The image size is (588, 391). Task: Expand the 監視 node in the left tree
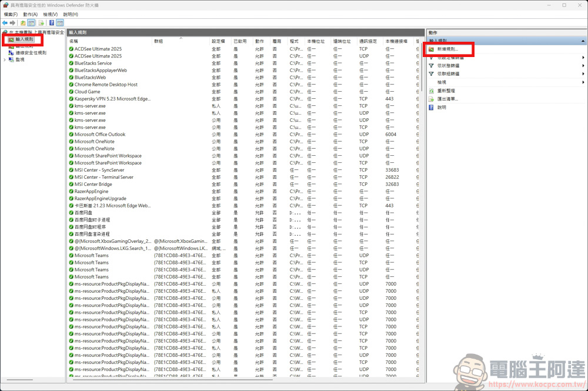point(4,60)
